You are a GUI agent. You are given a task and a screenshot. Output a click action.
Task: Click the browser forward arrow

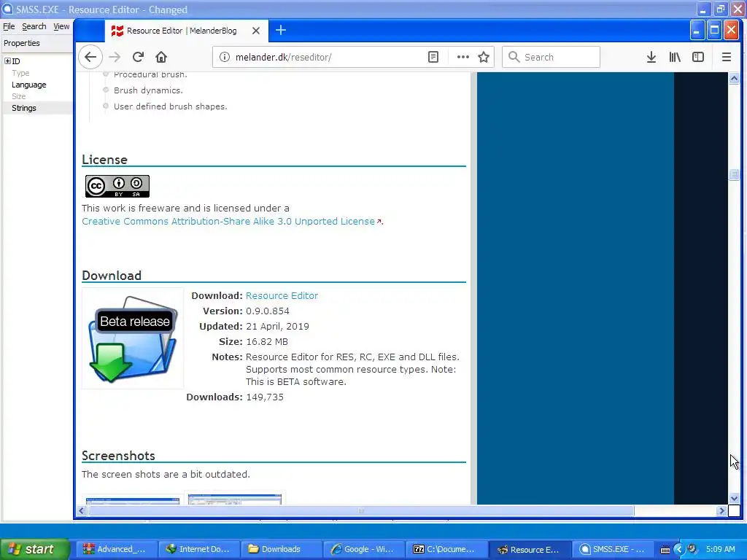click(x=115, y=57)
